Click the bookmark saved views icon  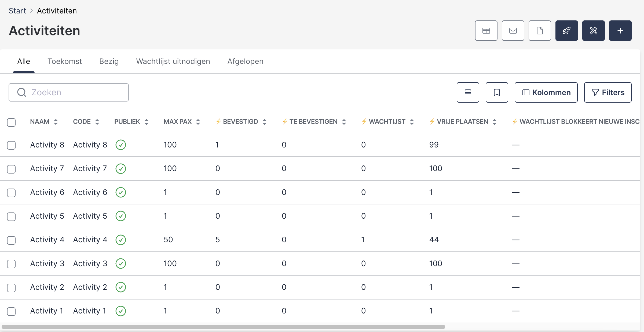click(497, 92)
